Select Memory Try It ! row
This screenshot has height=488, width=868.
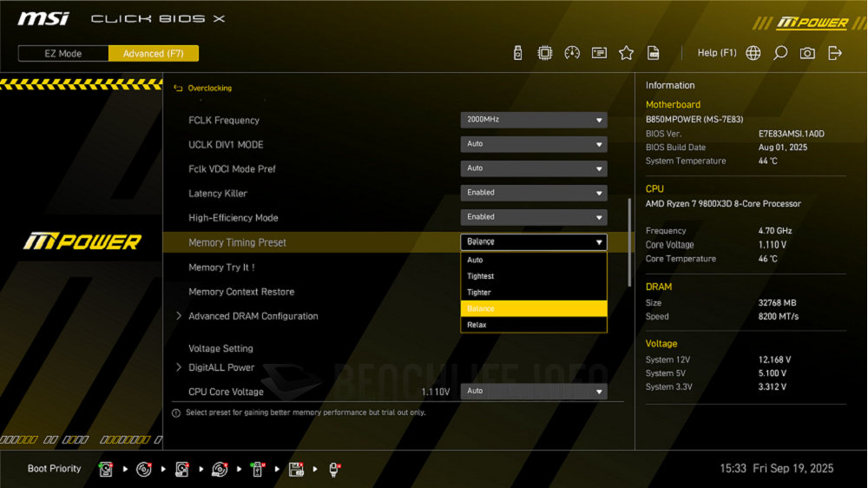(x=221, y=267)
